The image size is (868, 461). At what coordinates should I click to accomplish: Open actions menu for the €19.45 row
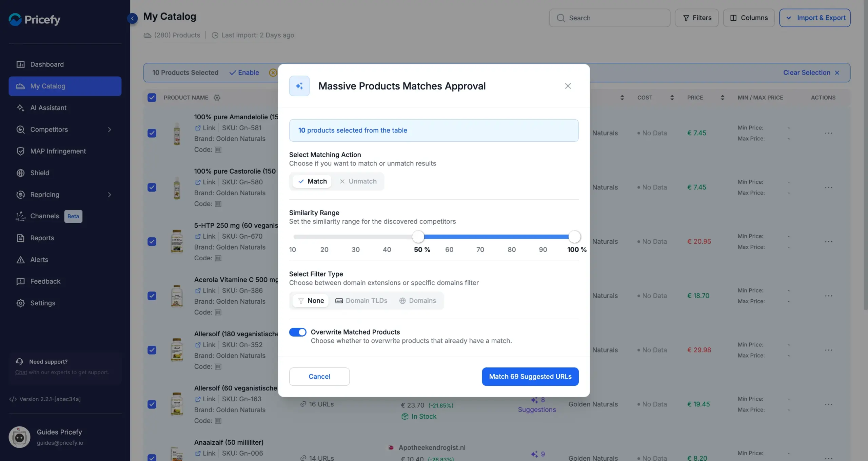(829, 404)
